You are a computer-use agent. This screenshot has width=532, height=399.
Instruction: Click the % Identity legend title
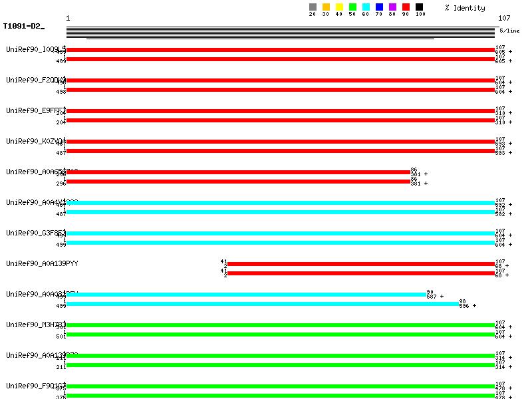465,8
